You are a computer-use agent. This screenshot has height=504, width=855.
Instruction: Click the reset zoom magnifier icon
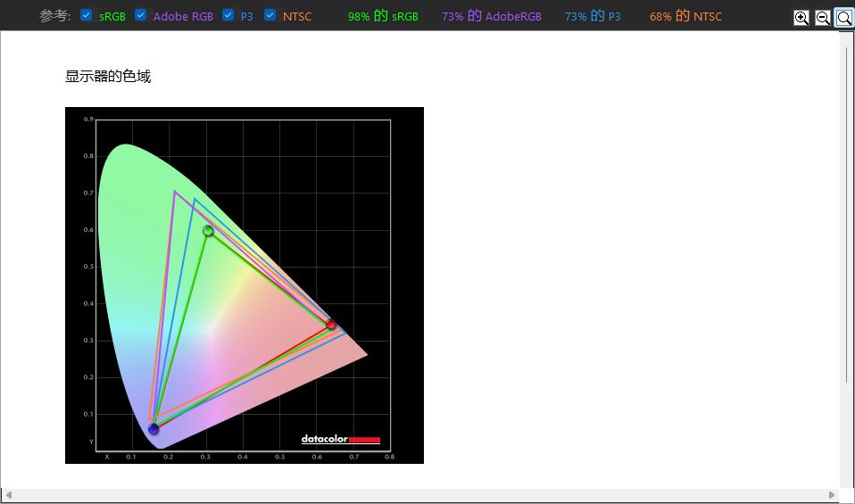coord(843,17)
